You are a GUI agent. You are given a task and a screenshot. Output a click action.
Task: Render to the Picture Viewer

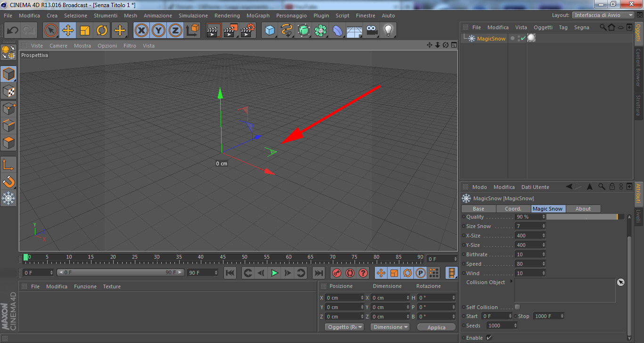point(231,31)
